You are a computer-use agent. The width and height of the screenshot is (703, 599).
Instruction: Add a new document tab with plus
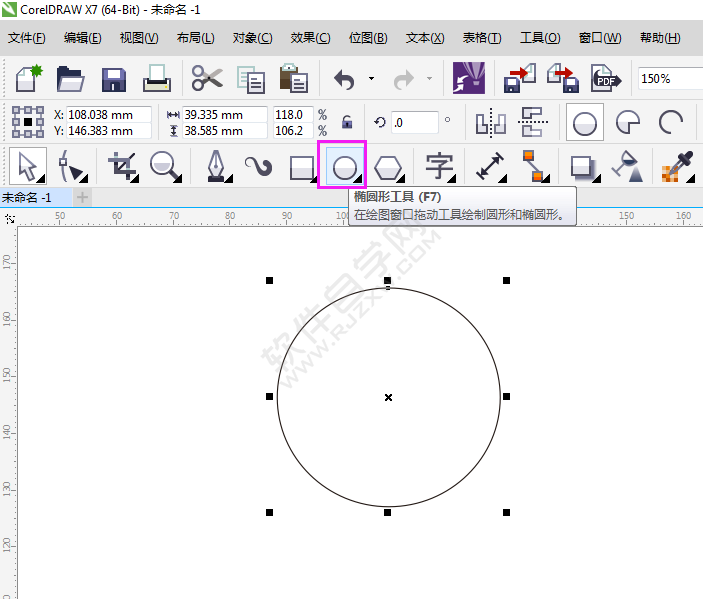coord(83,197)
